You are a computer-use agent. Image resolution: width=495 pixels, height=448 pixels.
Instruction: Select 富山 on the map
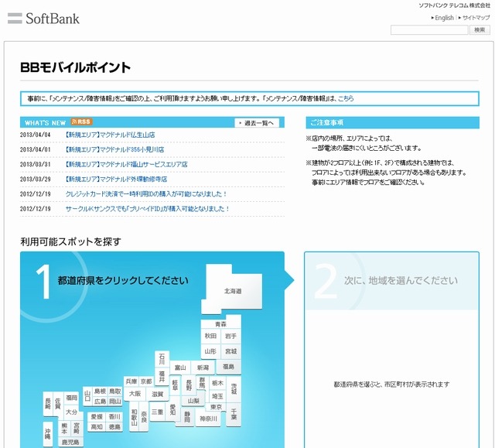click(x=180, y=368)
